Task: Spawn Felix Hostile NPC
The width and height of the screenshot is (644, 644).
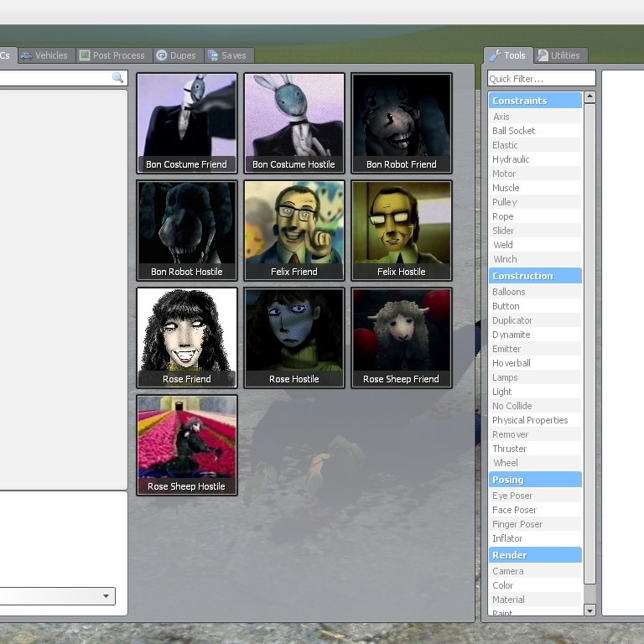Action: (402, 231)
